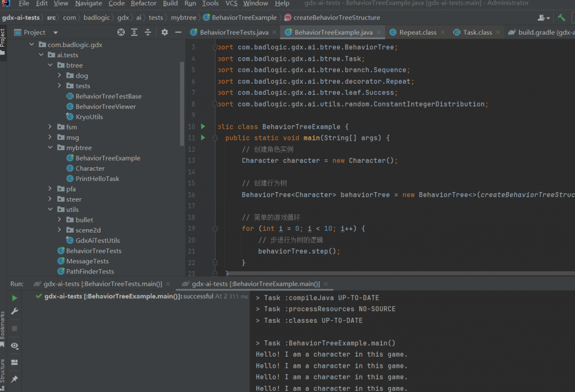The image size is (575, 392).
Task: Expand the dog folder
Action: (x=60, y=75)
